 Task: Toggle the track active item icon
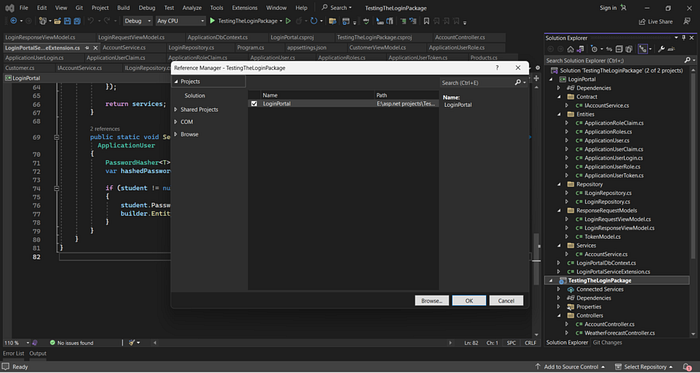click(642, 49)
